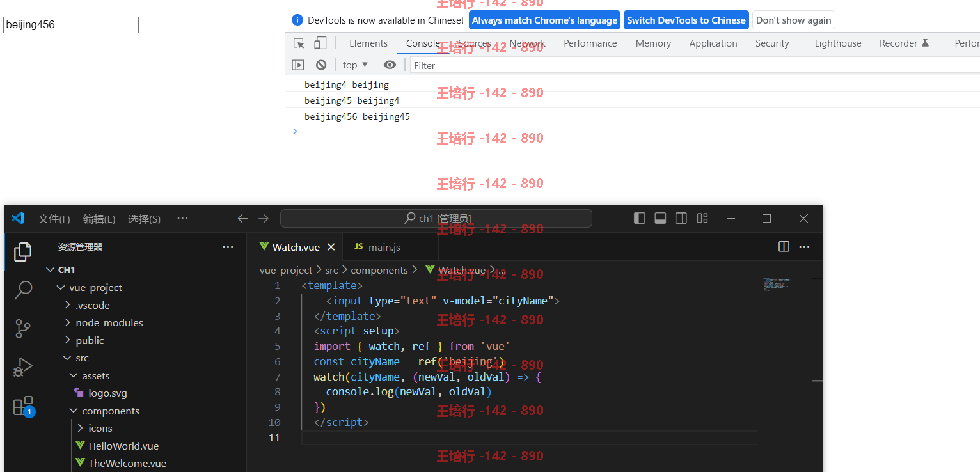Show the console sidebar panel icon
This screenshot has height=472, width=980.
pos(298,65)
